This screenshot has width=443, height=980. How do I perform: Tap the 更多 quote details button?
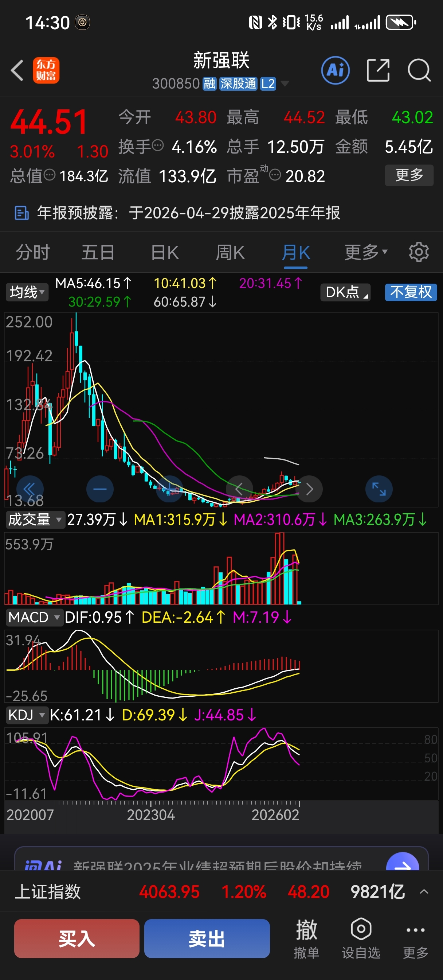[x=409, y=175]
